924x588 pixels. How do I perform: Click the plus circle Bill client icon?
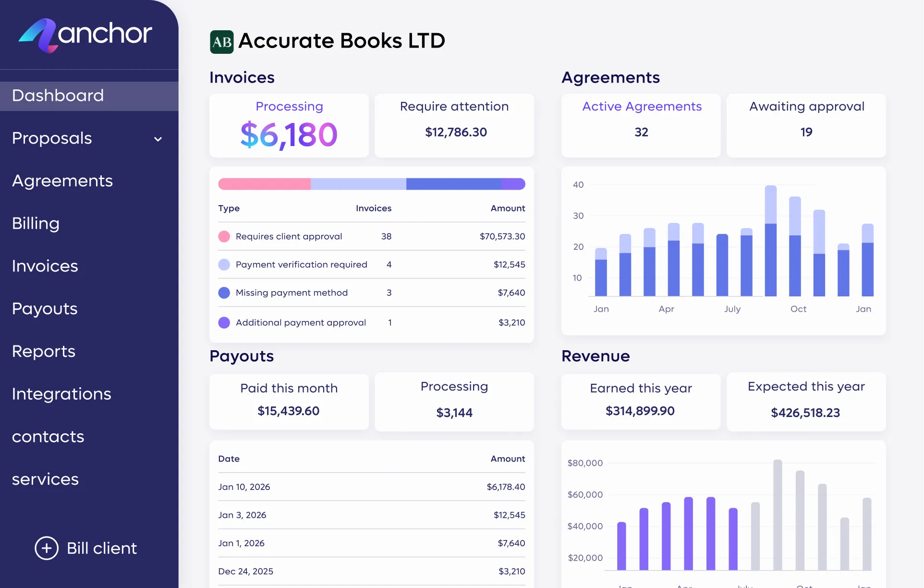[47, 548]
